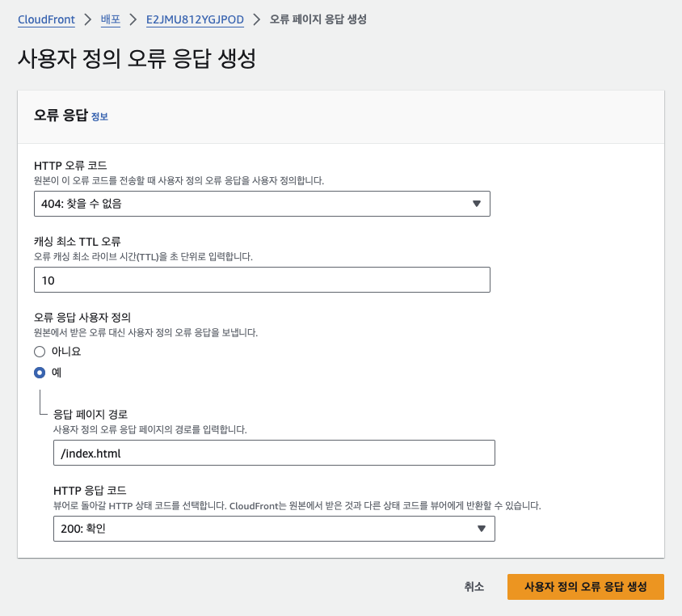
Task: Click 사용자 정의 오류 응답 생성 orange button
Action: [x=586, y=587]
